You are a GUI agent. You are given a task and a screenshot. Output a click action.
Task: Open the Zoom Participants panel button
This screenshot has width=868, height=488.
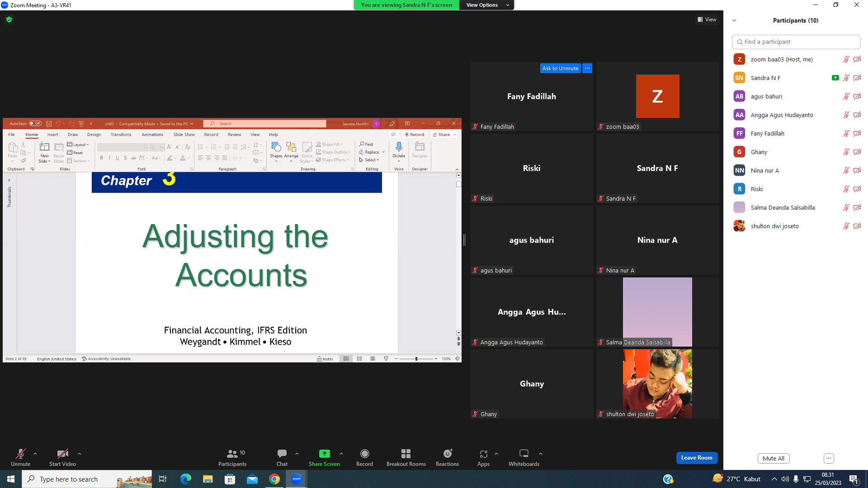pyautogui.click(x=232, y=457)
